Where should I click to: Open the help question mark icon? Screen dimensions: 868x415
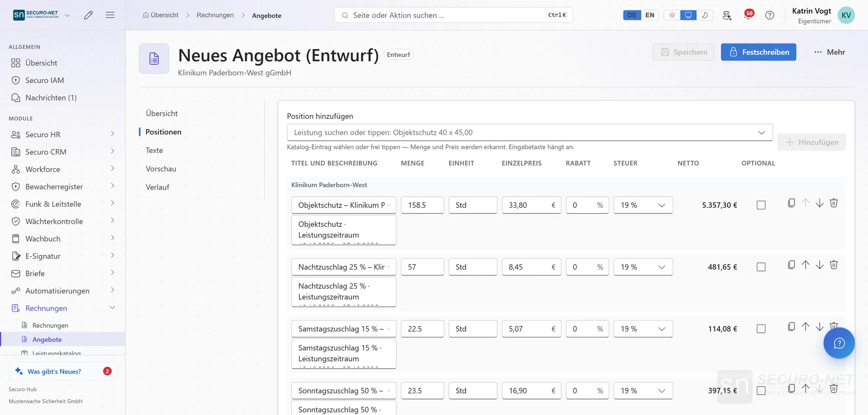coord(770,15)
